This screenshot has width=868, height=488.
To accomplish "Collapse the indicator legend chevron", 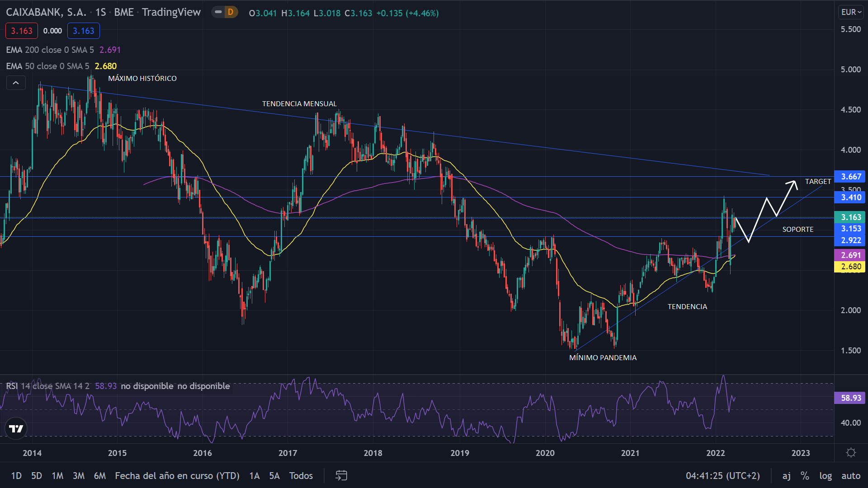I will (x=16, y=83).
